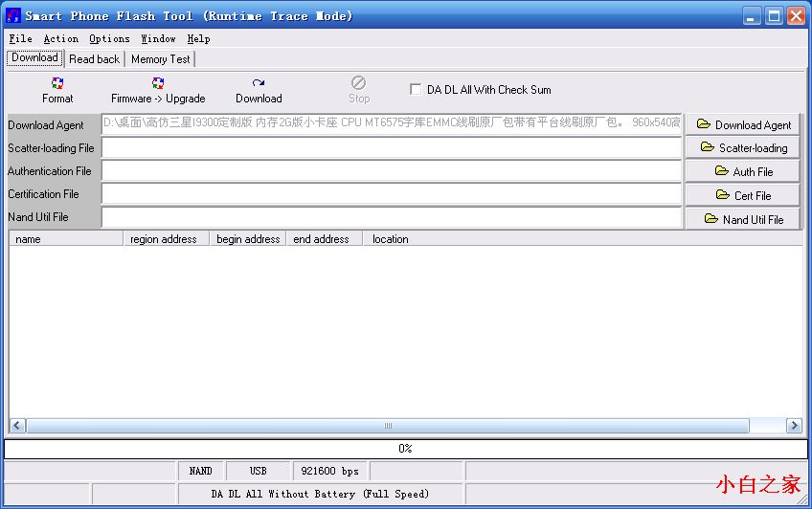Click DA DL All Without Battery status text
This screenshot has height=509, width=812.
coord(320,494)
